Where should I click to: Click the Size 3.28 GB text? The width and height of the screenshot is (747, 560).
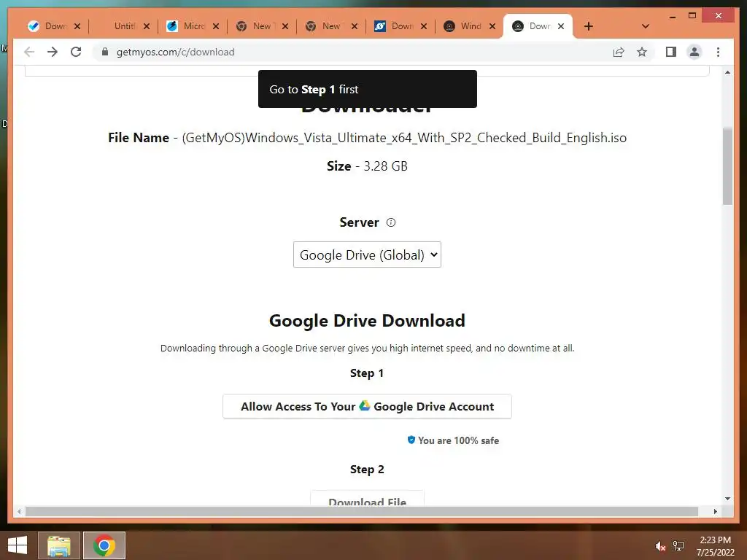coord(367,166)
